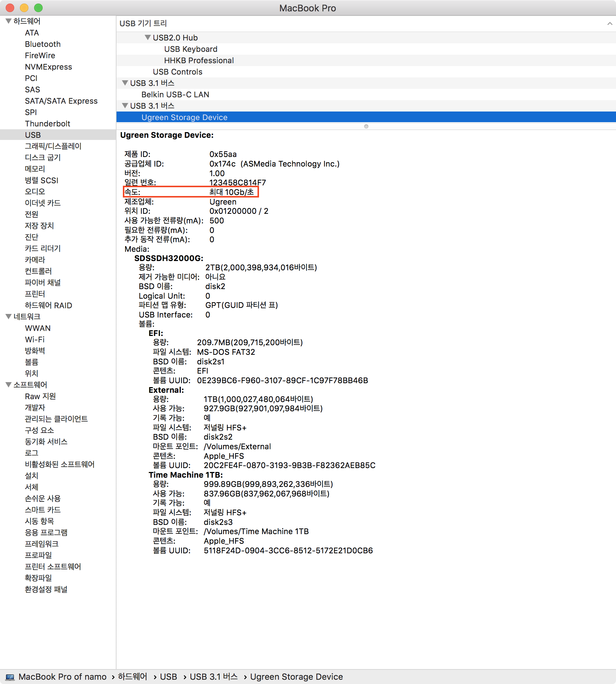The height and width of the screenshot is (684, 616).
Task: Open 카드 리더기 in the sidebar
Action: (43, 249)
